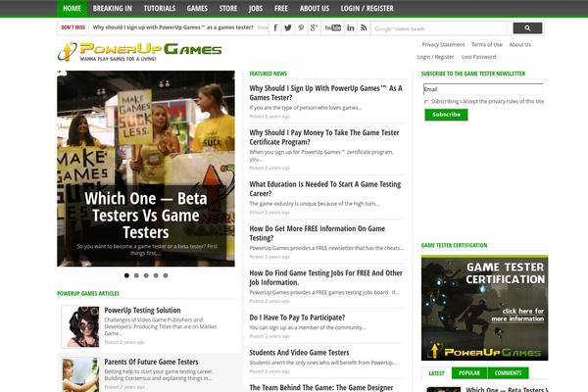The width and height of the screenshot is (588, 392).
Task: Open the RSS feed icon
Action: [364, 28]
